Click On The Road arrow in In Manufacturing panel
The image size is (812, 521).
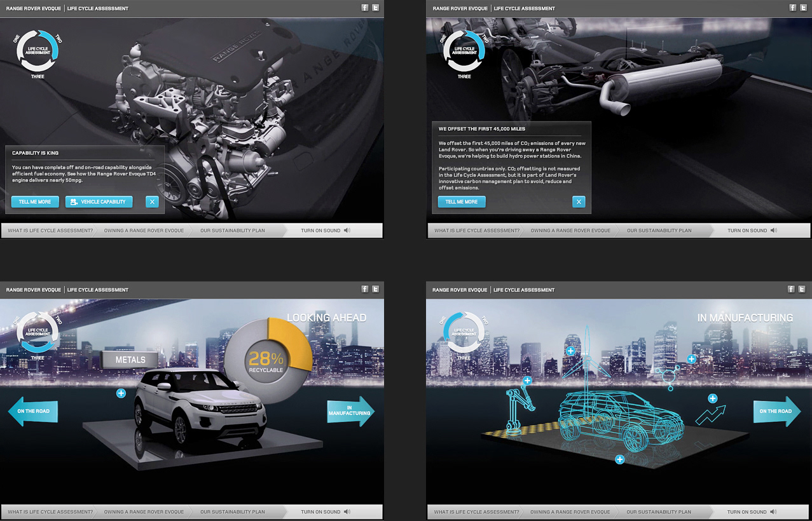(x=777, y=412)
